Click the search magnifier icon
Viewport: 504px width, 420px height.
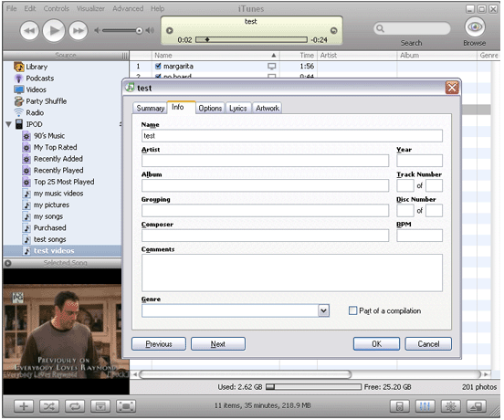click(380, 28)
